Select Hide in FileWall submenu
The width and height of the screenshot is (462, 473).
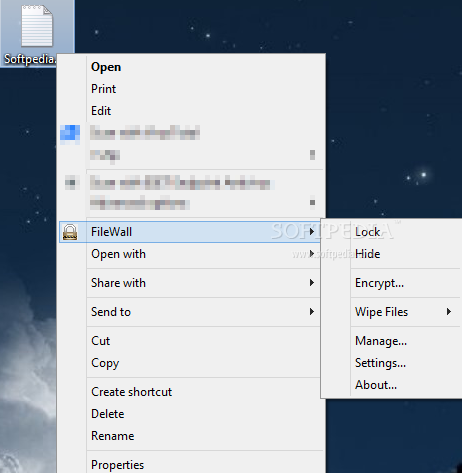(x=392, y=254)
